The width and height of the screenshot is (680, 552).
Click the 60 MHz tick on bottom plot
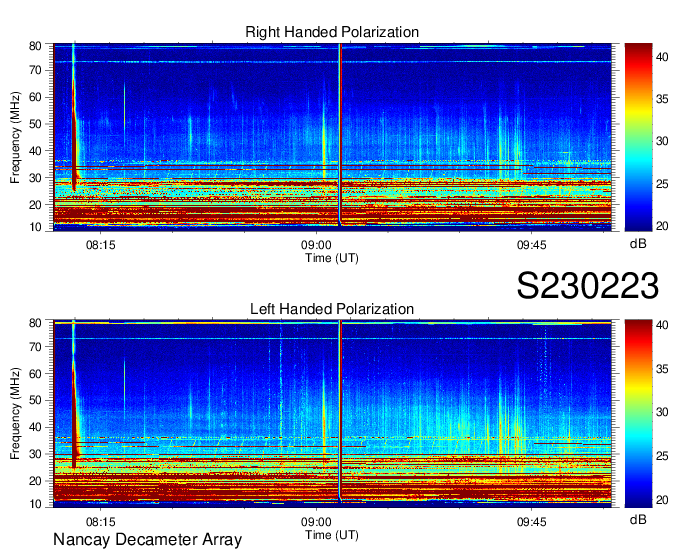pos(35,373)
